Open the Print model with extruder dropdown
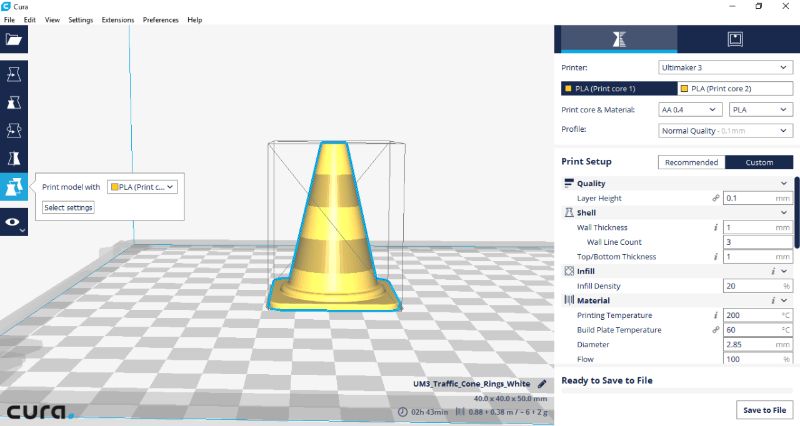800x426 pixels. coord(142,187)
